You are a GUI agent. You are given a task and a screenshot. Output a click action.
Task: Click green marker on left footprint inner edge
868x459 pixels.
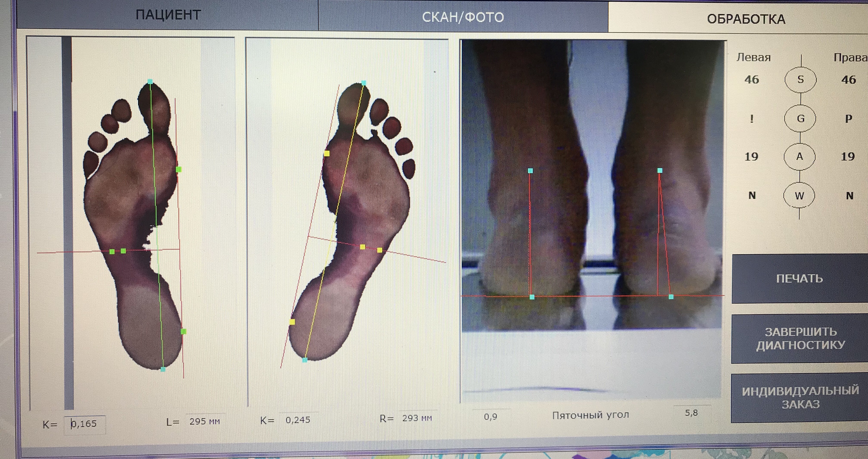tap(179, 169)
